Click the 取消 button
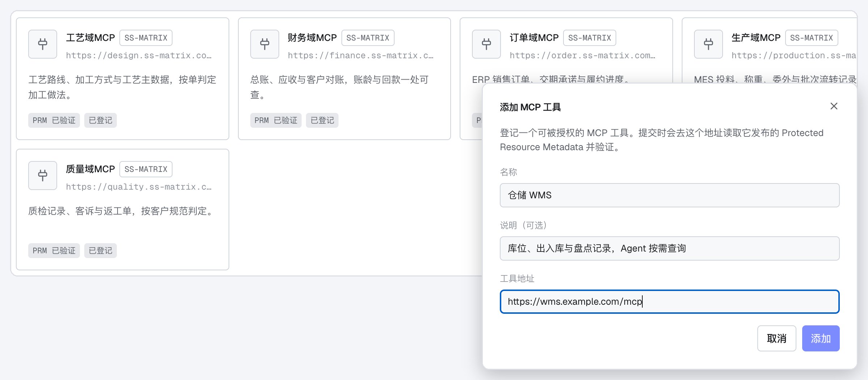The image size is (868, 380). [x=776, y=338]
